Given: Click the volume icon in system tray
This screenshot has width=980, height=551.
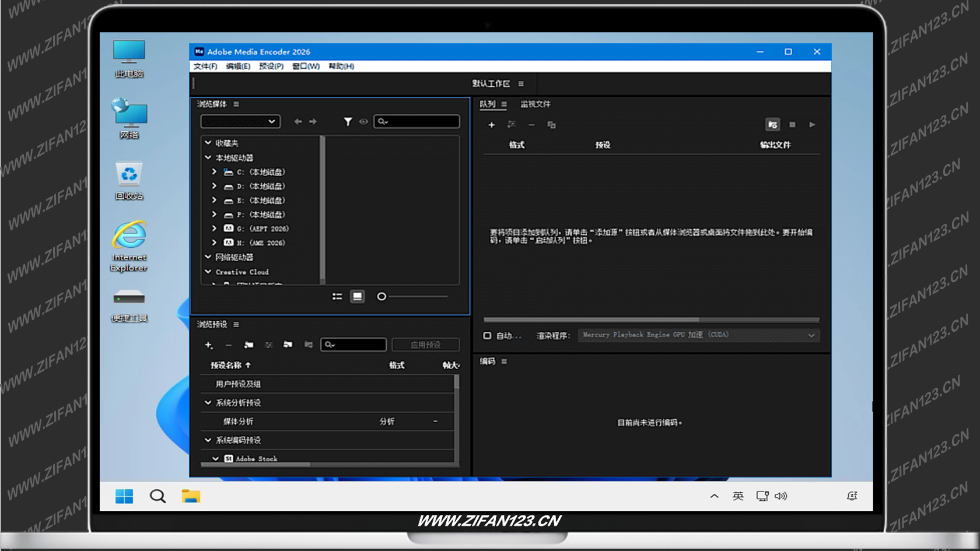Looking at the screenshot, I should click(x=781, y=496).
